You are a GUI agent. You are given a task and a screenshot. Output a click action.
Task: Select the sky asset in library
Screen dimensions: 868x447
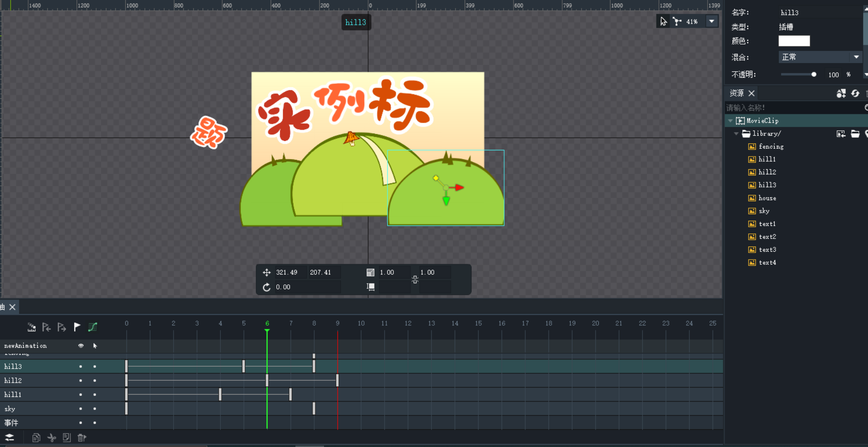pyautogui.click(x=764, y=211)
